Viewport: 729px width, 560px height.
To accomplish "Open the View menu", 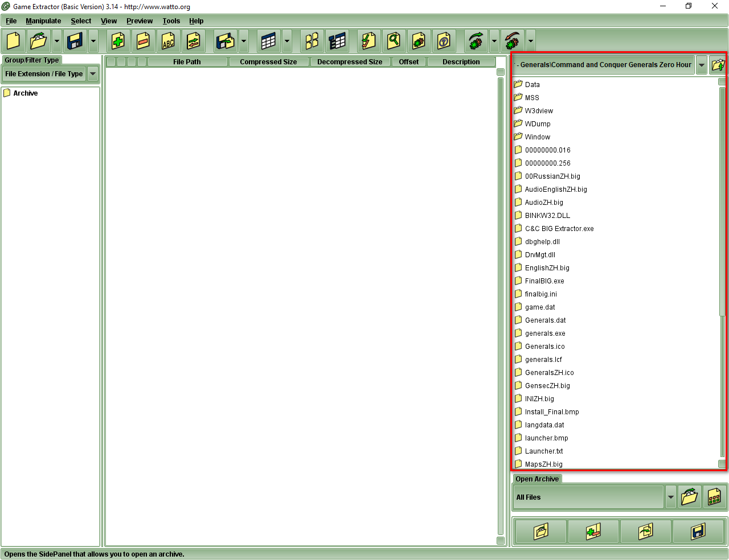I will (109, 21).
